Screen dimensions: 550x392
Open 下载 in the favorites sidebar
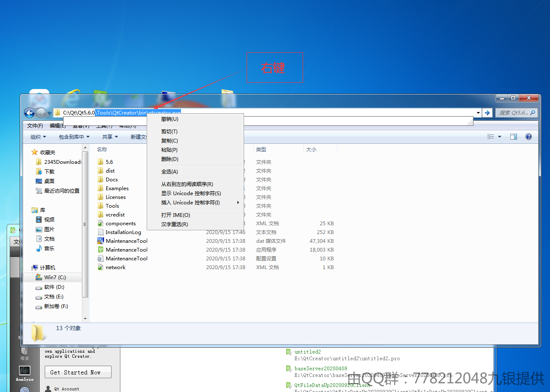45,172
